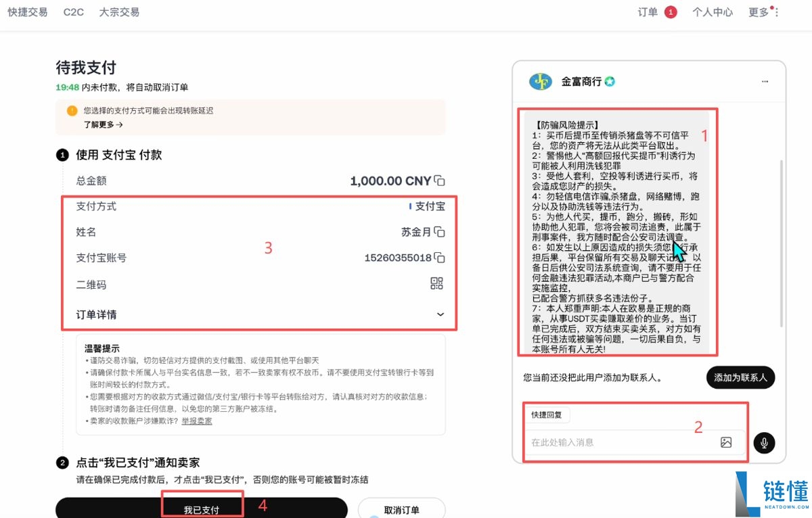812x518 pixels.
Task: Open the 二维码 QR code icon
Action: pyautogui.click(x=436, y=283)
